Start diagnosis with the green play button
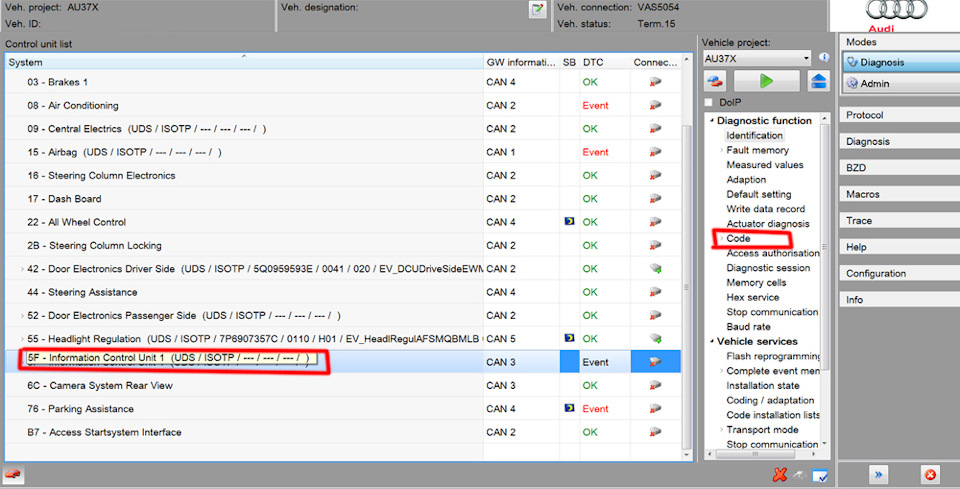Image resolution: width=960 pixels, height=489 pixels. point(766,81)
